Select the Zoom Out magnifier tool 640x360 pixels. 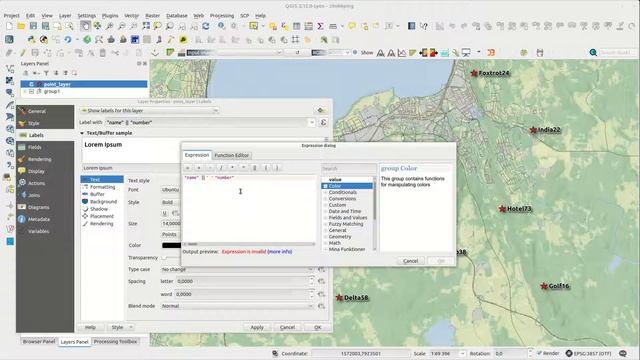[x=122, y=26]
